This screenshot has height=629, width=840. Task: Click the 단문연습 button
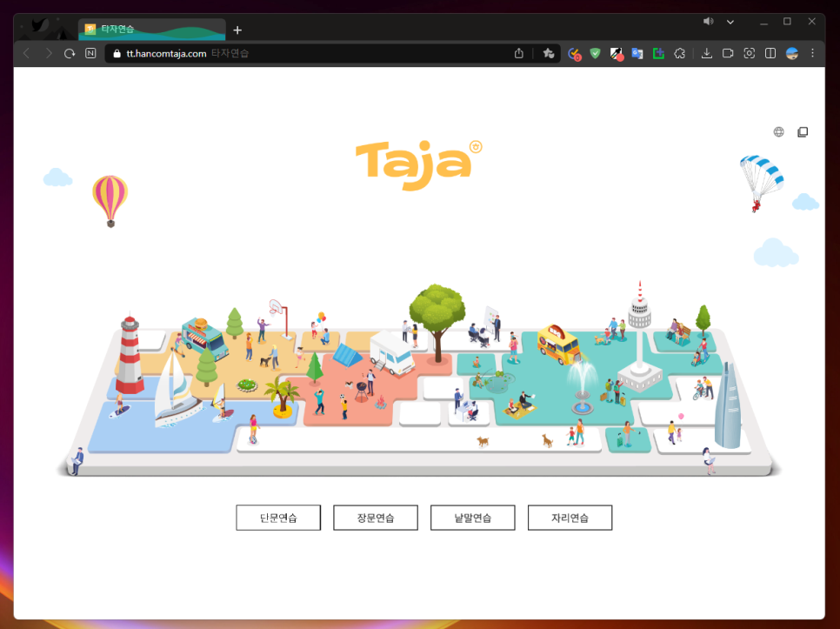278,518
